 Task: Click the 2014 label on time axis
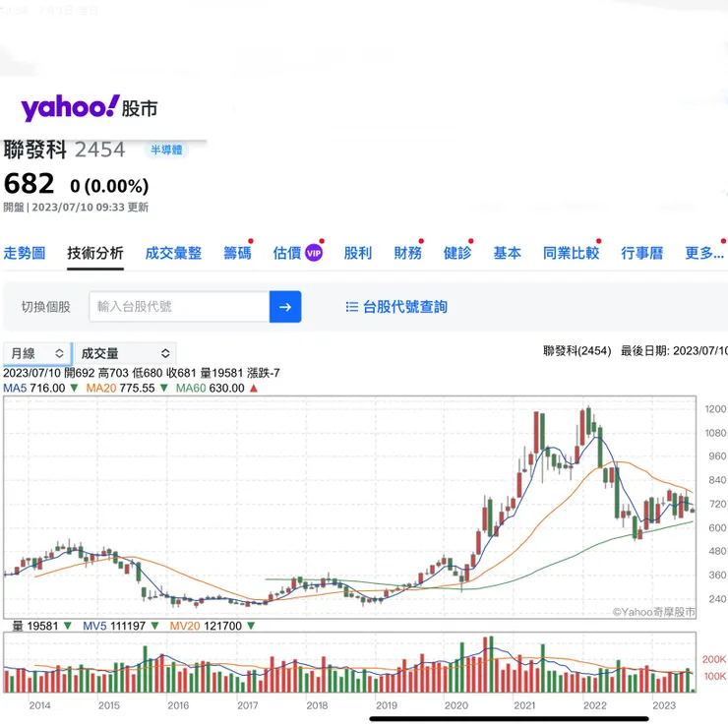[x=39, y=705]
